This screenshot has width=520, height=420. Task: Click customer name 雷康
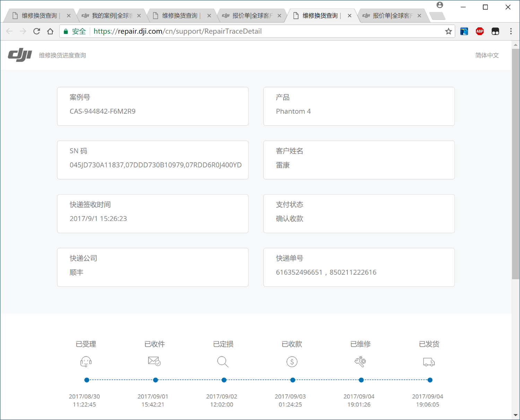click(x=283, y=165)
